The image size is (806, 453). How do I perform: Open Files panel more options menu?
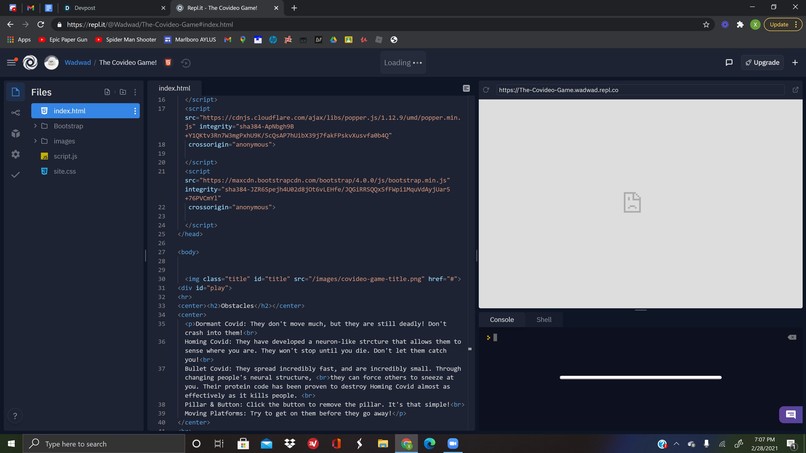135,92
